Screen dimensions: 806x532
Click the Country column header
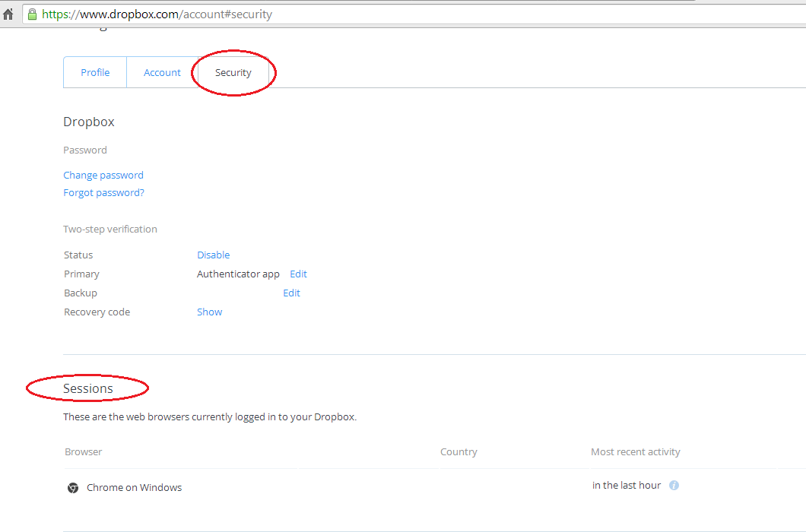click(459, 452)
